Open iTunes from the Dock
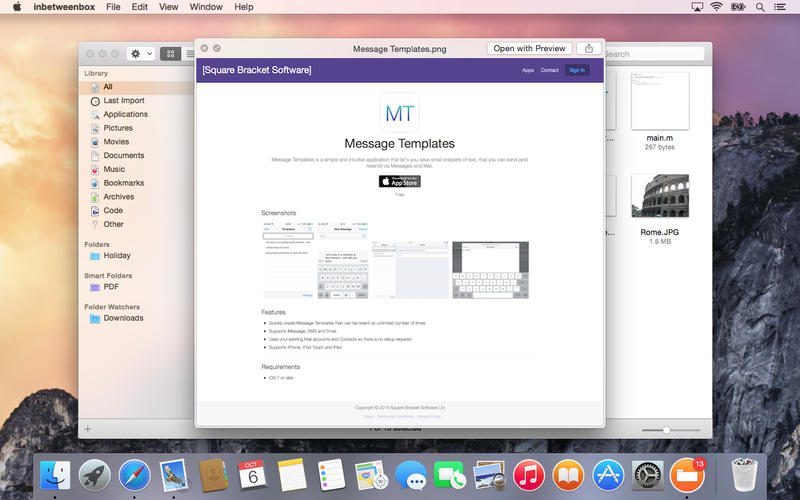This screenshot has height=500, width=800. 529,476
